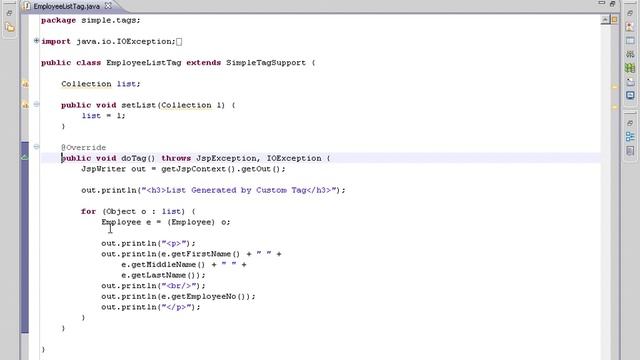Open the Snippets view icon on right trim
The image size is (640, 360).
(630, 82)
